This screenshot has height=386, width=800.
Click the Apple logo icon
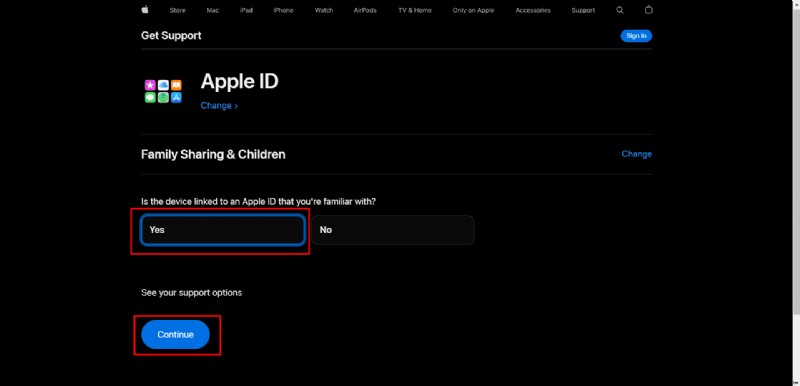click(145, 10)
